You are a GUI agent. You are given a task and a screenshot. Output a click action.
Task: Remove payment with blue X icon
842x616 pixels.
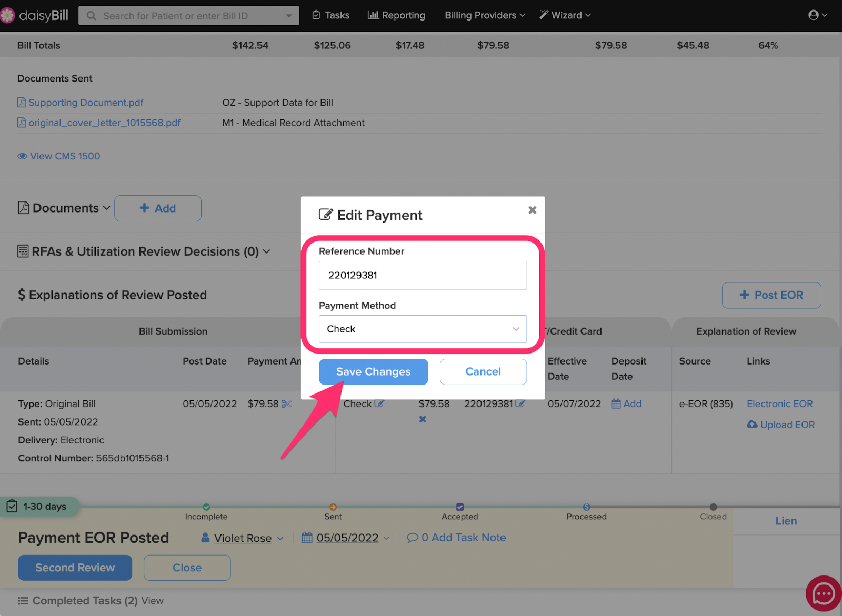coord(423,419)
